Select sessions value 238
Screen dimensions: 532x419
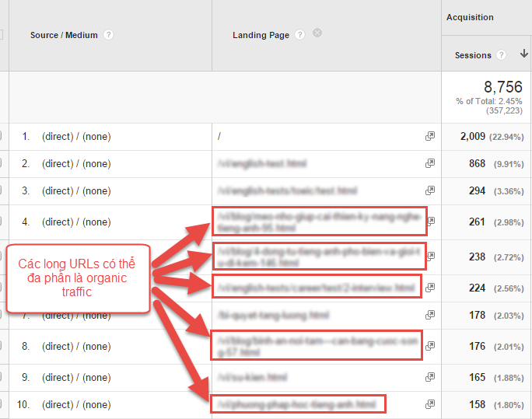(x=477, y=257)
